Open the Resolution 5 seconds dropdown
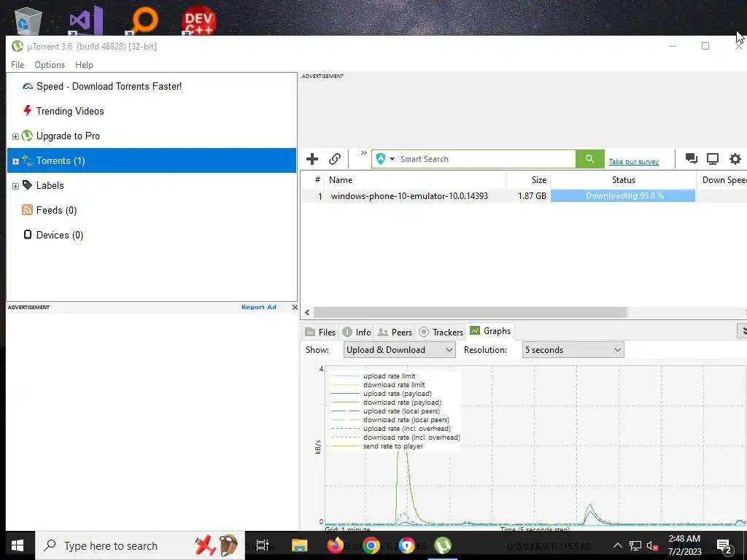Image resolution: width=747 pixels, height=560 pixels. [573, 350]
